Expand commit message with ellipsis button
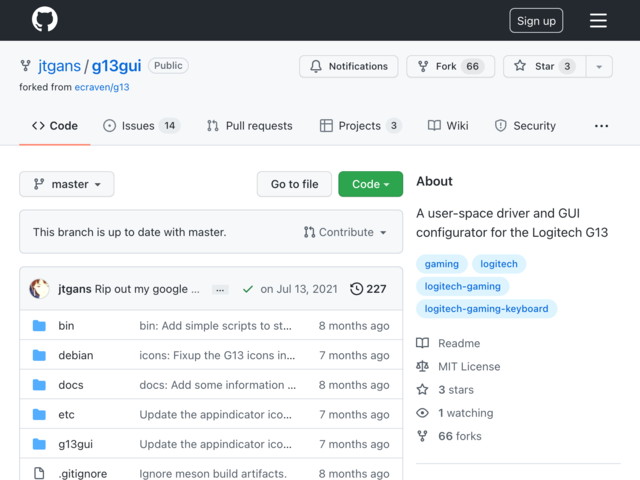This screenshot has width=640, height=480. pos(220,290)
